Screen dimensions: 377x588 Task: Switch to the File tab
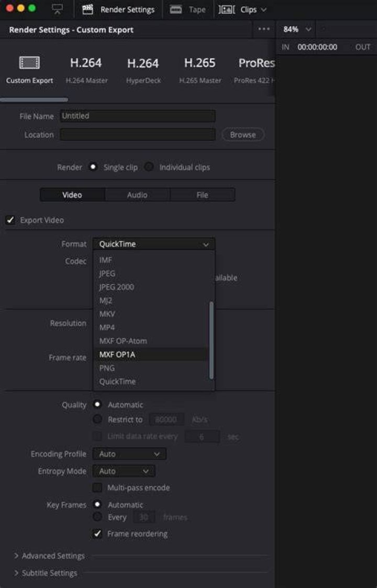pyautogui.click(x=202, y=195)
